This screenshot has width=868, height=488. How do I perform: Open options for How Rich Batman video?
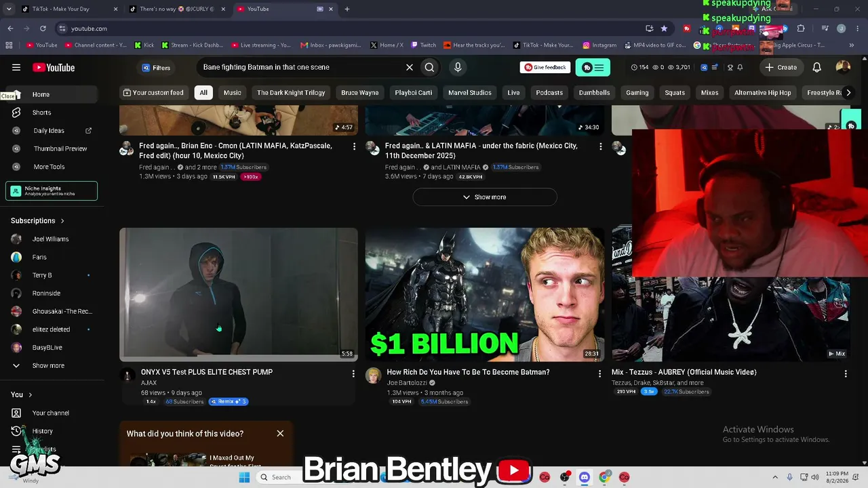pos(599,373)
